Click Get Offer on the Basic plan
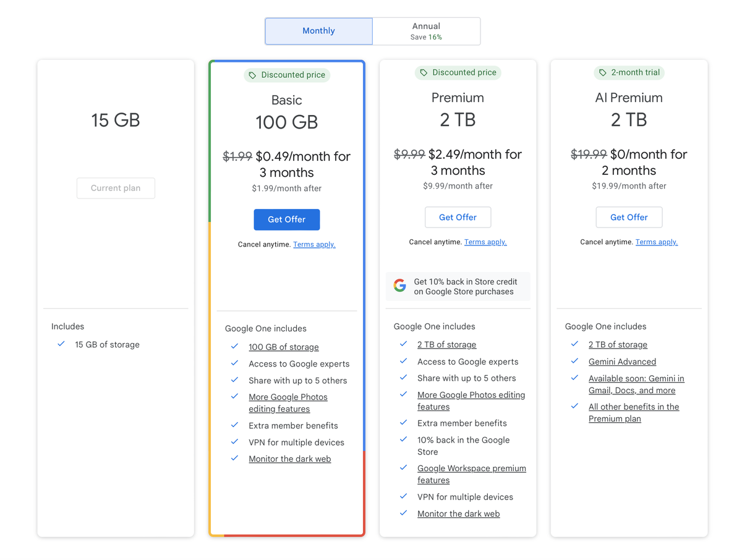 coord(286,219)
